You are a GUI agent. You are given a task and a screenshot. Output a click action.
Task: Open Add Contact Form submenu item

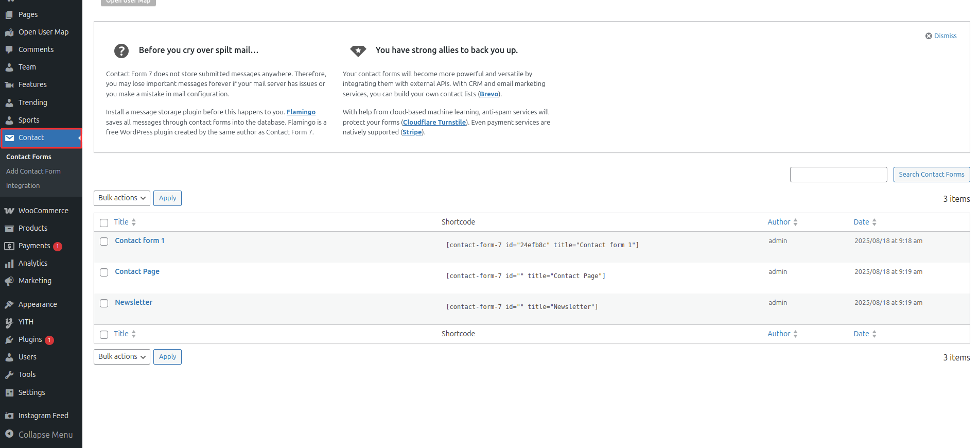click(x=33, y=171)
